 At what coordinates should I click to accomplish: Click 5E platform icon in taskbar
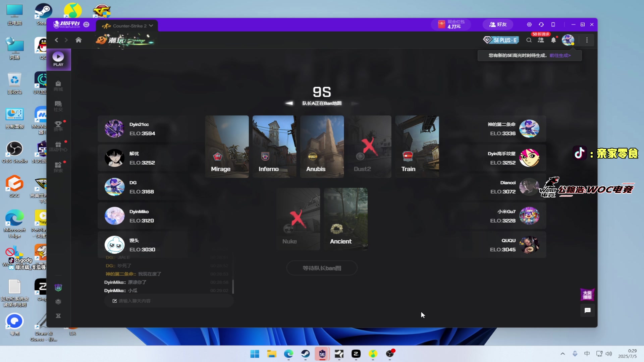coord(322,354)
